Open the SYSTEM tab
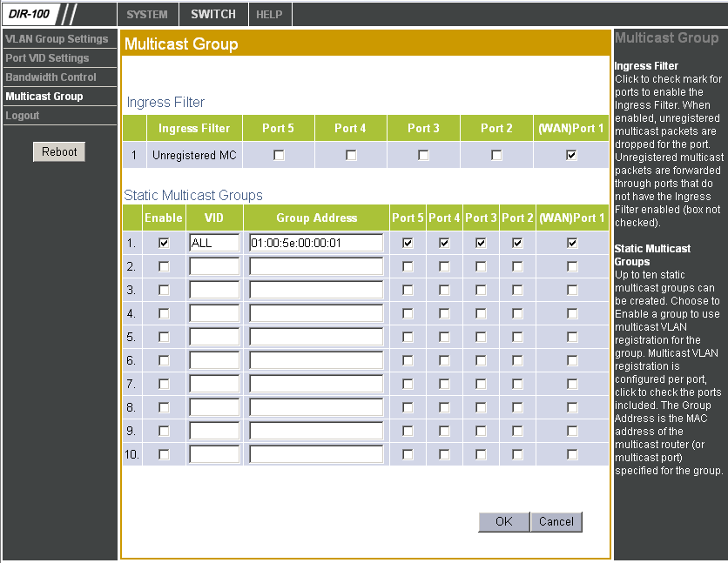The width and height of the screenshot is (728, 563). pyautogui.click(x=147, y=15)
